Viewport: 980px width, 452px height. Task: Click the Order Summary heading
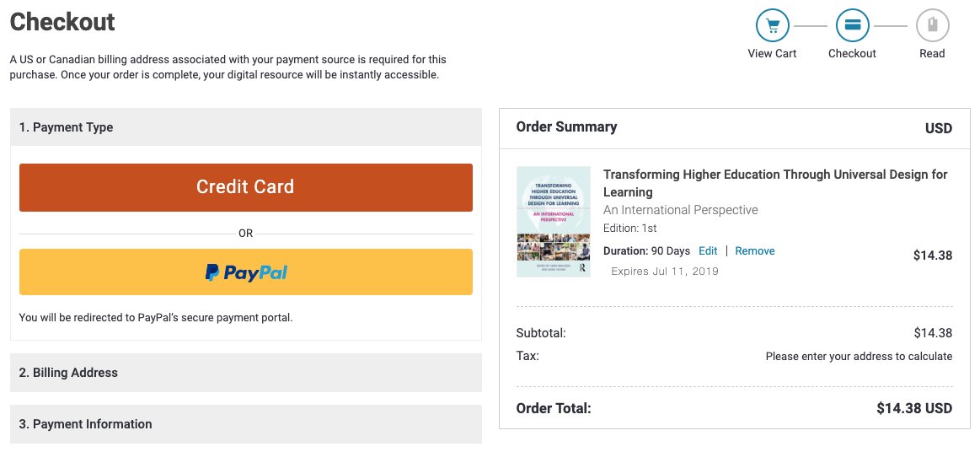566,126
